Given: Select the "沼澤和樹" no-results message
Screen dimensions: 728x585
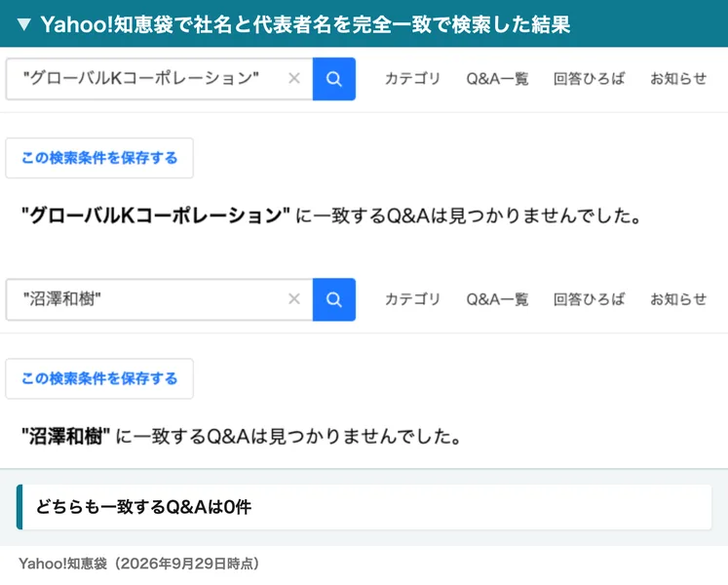Looking at the screenshot, I should coord(241,436).
